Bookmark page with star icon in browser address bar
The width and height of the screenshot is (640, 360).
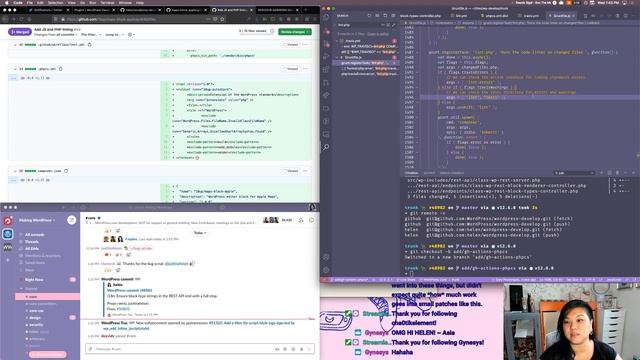click(222, 19)
